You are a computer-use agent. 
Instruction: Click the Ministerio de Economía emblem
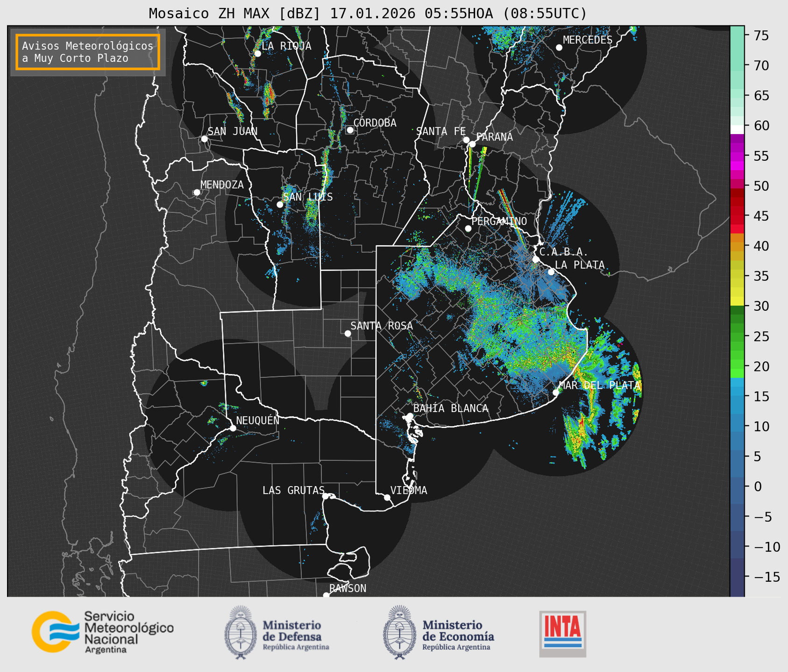pos(399,632)
